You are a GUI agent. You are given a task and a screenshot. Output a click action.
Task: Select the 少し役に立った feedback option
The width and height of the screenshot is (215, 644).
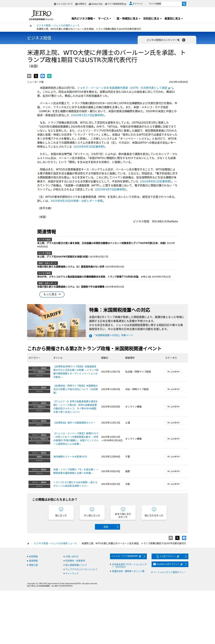pos(92,512)
